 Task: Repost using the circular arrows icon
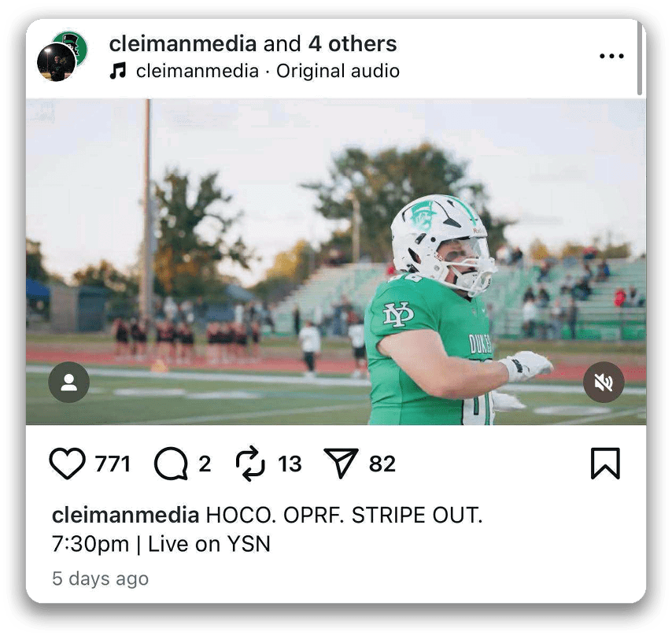250,464
